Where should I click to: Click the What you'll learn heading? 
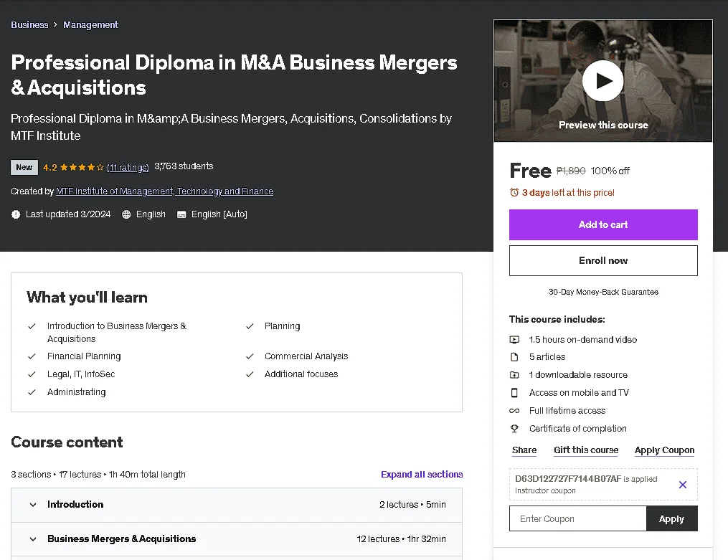click(87, 298)
